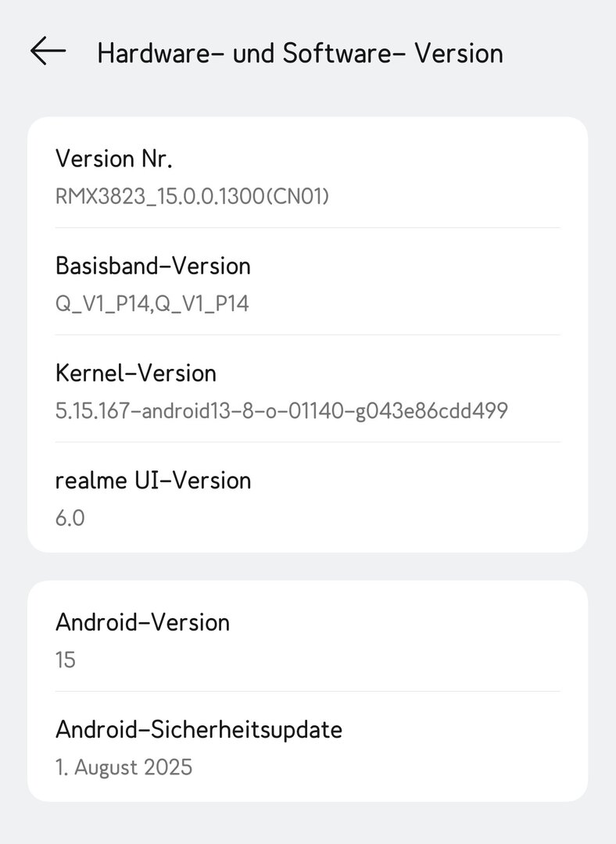The height and width of the screenshot is (844, 616).
Task: Tap the 'Android-Sicherheitsupdate' label
Action: 199,729
